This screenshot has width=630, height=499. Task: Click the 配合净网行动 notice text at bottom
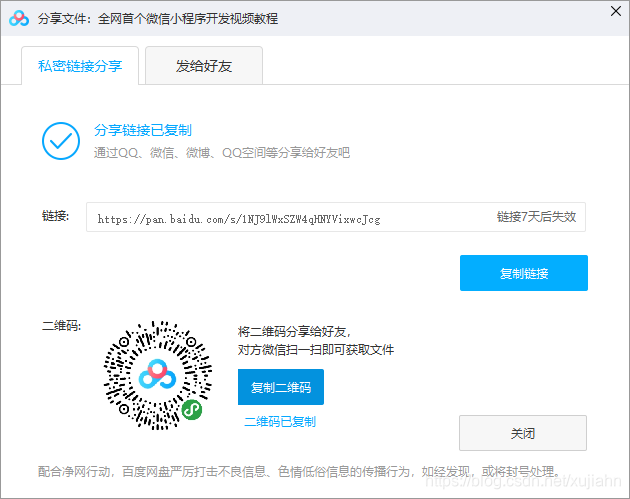point(299,471)
